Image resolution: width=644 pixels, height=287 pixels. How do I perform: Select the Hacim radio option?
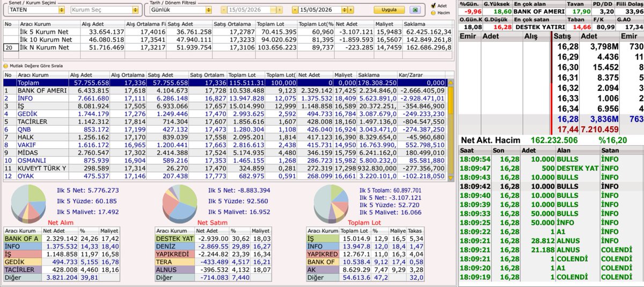click(434, 12)
